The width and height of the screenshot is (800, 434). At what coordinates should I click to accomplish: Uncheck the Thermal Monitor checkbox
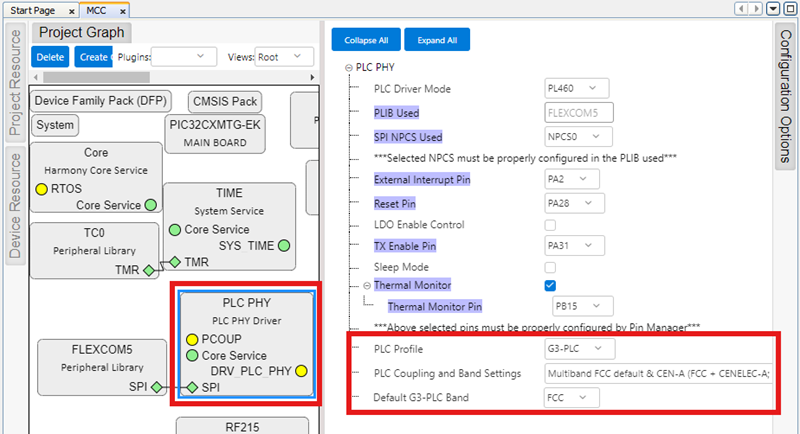point(550,286)
